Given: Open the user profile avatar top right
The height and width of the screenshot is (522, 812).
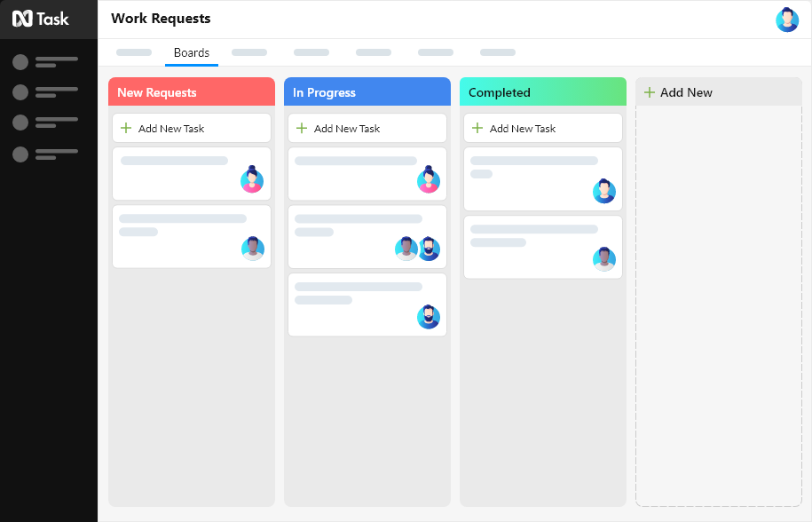Looking at the screenshot, I should click(x=787, y=20).
